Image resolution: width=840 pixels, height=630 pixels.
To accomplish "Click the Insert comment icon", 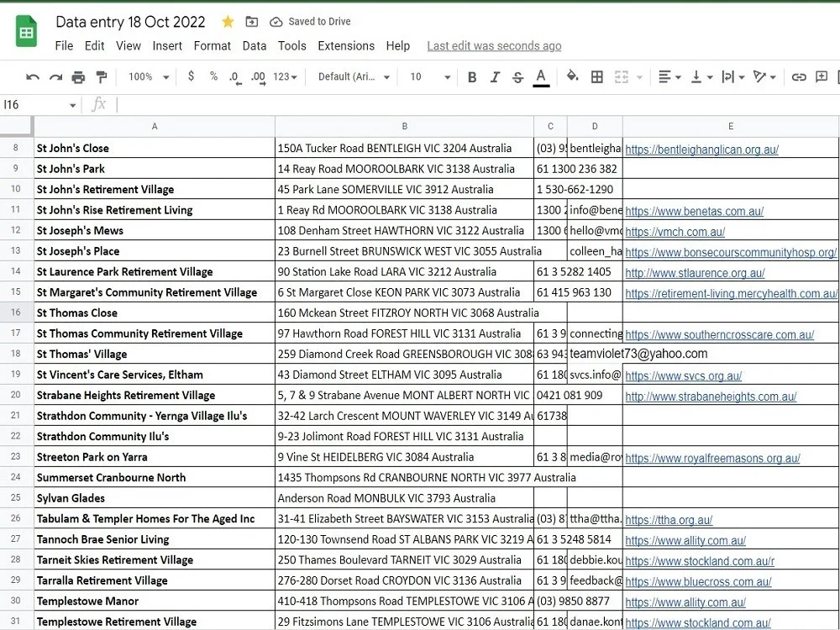I will (822, 76).
